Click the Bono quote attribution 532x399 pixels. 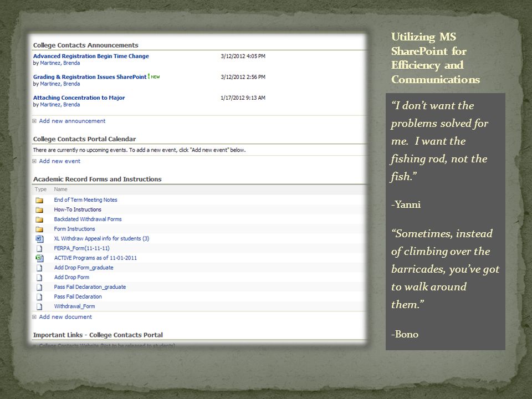[405, 334]
